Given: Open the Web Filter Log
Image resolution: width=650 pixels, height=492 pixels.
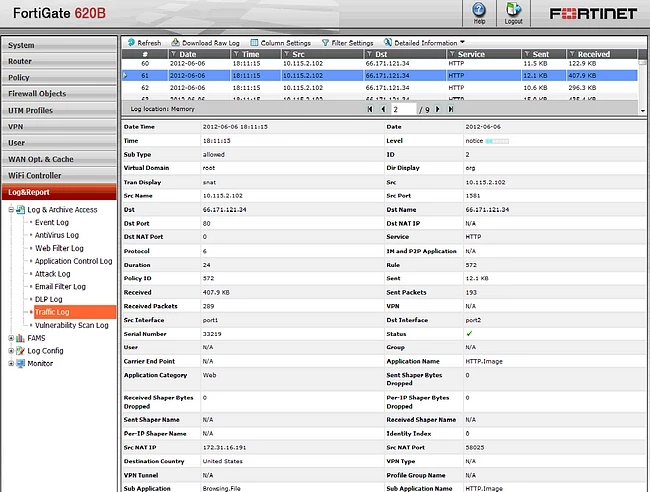Looking at the screenshot, I should pos(59,248).
